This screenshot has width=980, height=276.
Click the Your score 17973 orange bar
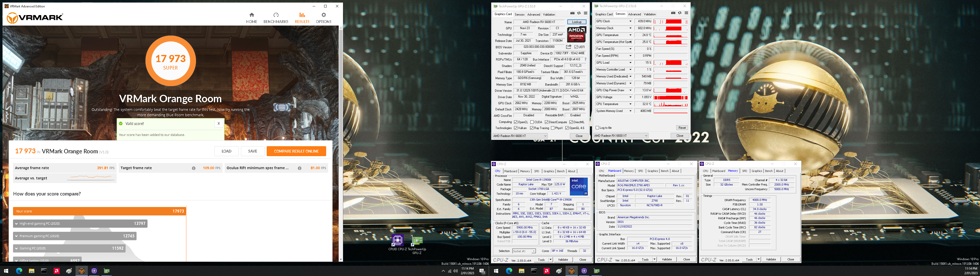pos(99,211)
